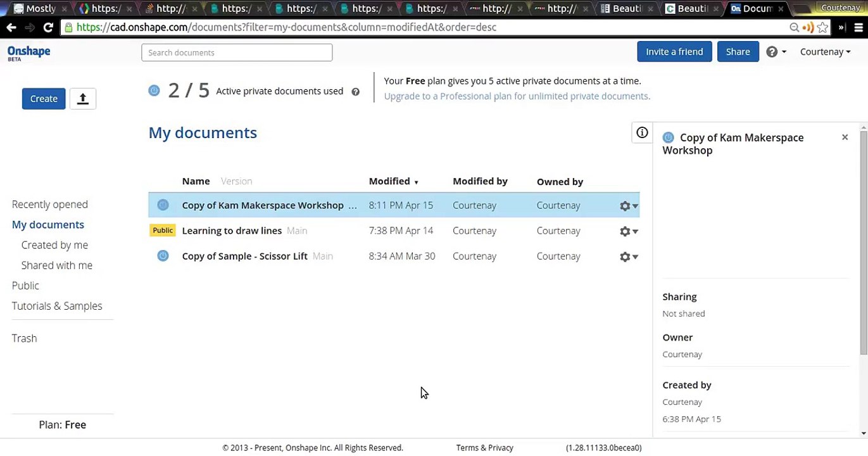Image resolution: width=868 pixels, height=456 pixels.
Task: Open Tutorials & Samples in the sidebar
Action: (x=57, y=305)
